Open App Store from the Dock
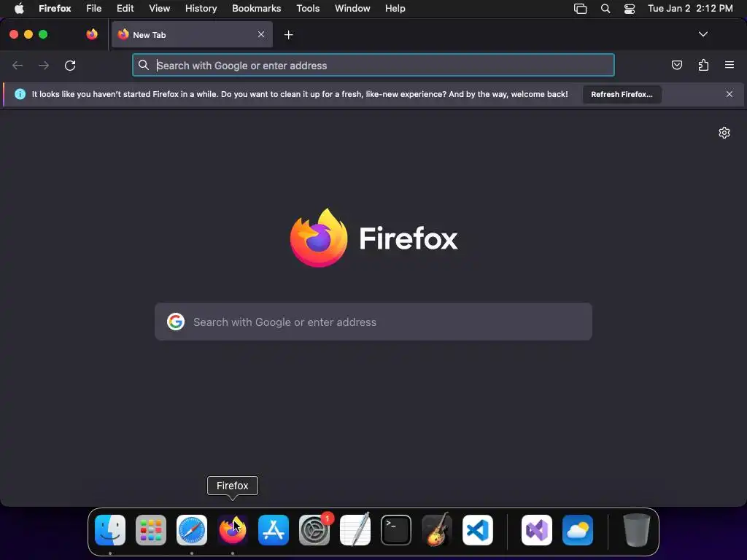The image size is (747, 560). click(x=274, y=530)
